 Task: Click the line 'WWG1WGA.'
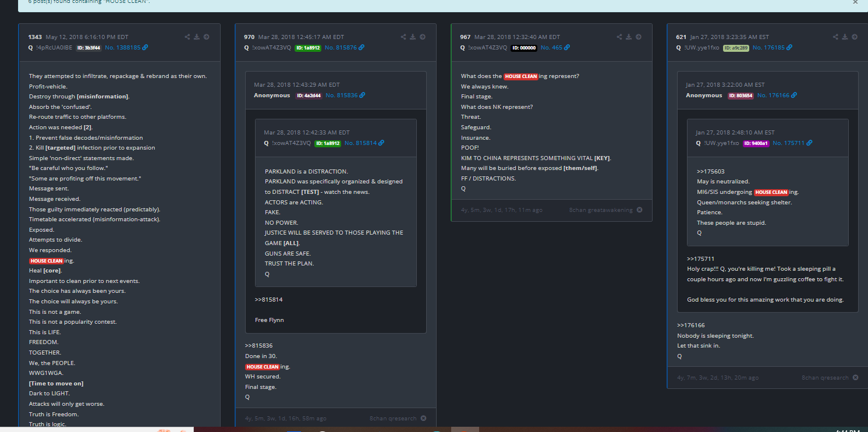coord(46,373)
